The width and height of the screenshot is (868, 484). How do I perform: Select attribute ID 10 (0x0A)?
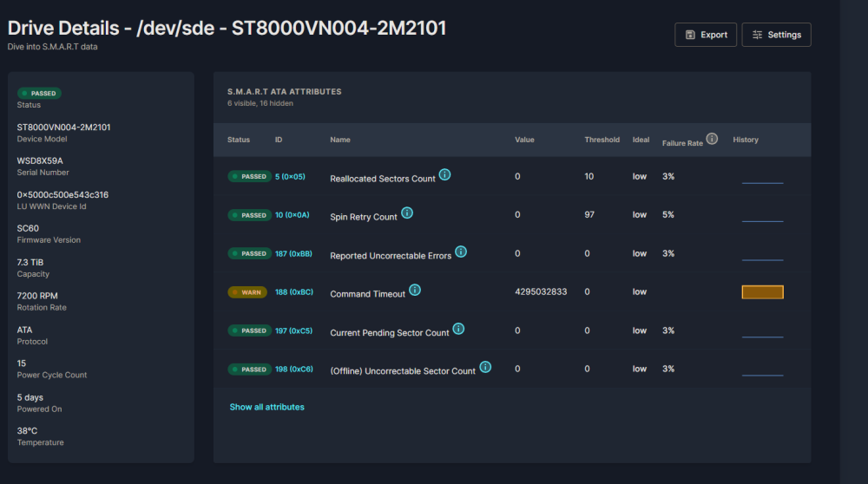click(293, 214)
